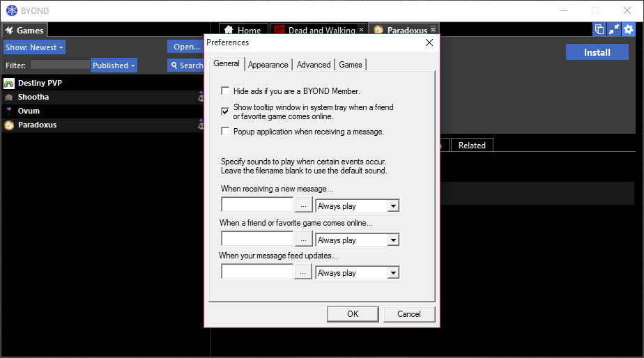Viewport: 644px width, 358px height.
Task: Click the Home tab house icon
Action: click(229, 30)
